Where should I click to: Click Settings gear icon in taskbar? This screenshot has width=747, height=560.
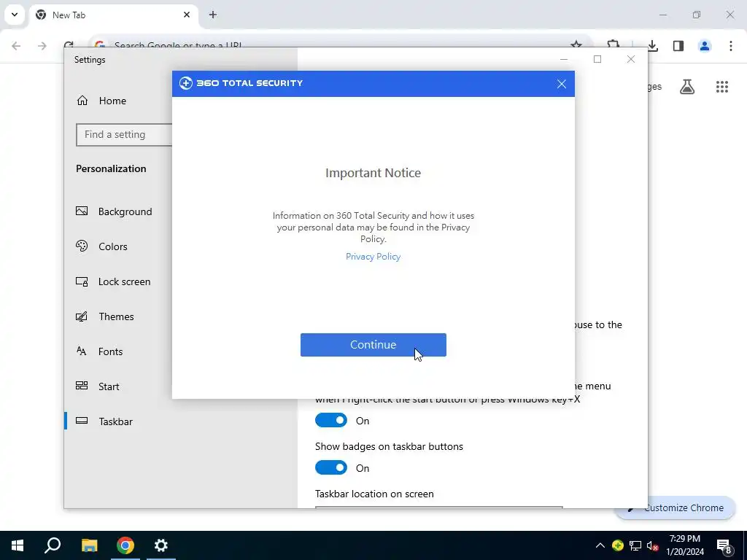(161, 545)
